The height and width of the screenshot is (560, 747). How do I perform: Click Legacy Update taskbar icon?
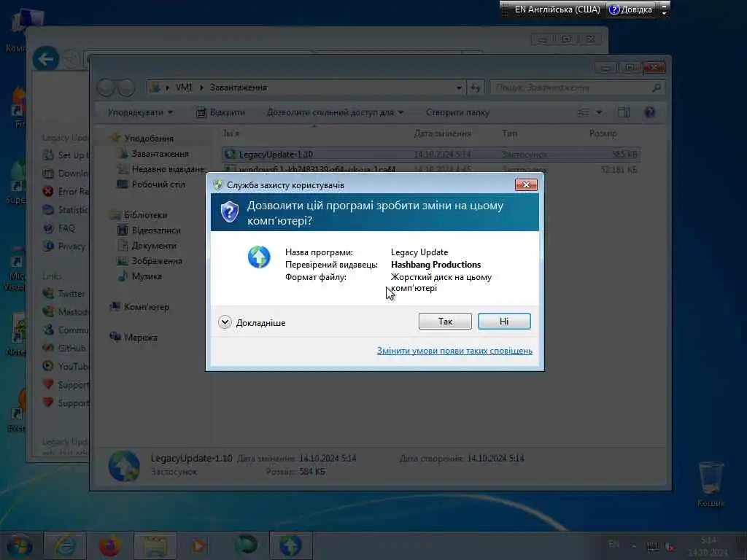290,545
